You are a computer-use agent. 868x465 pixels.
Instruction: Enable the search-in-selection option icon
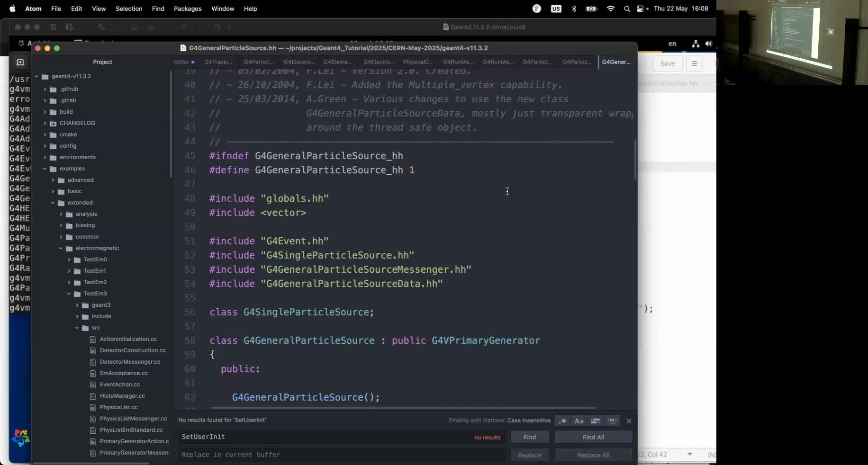[x=596, y=420]
